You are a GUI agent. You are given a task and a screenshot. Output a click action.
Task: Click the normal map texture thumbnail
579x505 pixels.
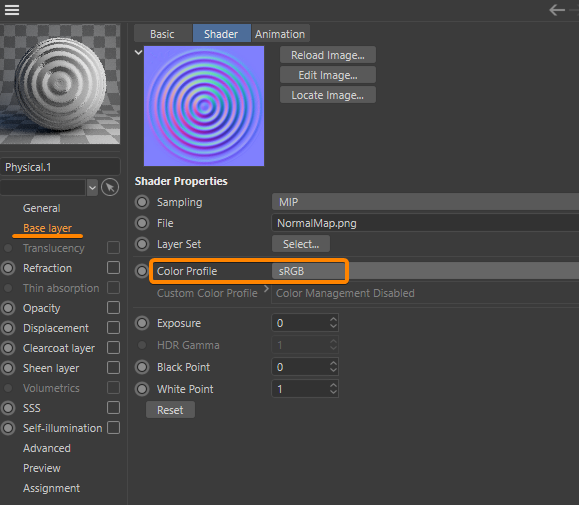(x=204, y=106)
